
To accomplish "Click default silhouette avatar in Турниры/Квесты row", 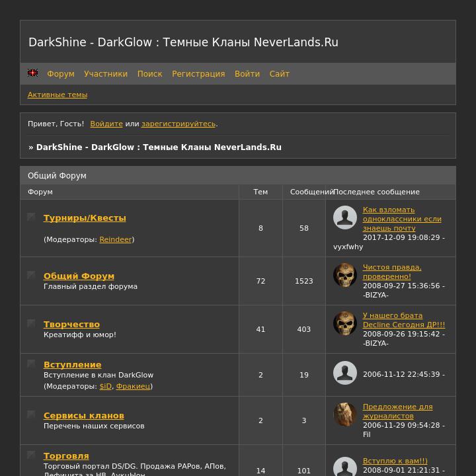I will point(345,218).
